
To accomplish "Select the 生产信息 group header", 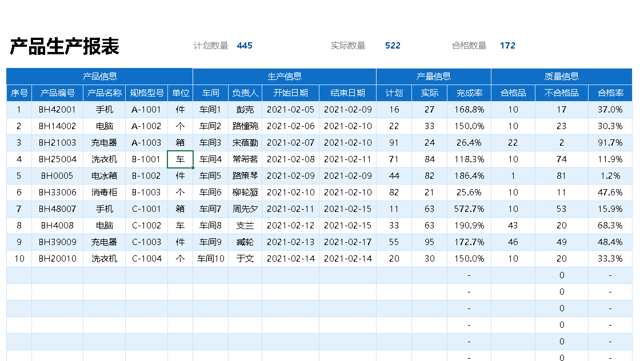I will pyautogui.click(x=285, y=77).
